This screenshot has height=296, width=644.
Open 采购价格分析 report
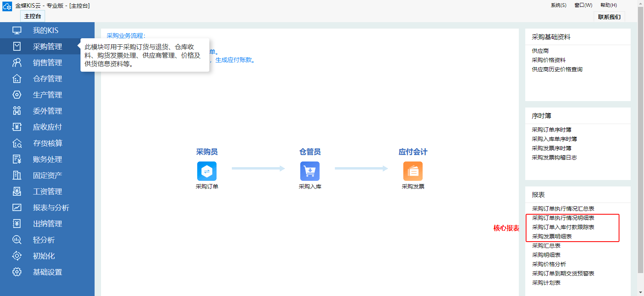coord(549,264)
